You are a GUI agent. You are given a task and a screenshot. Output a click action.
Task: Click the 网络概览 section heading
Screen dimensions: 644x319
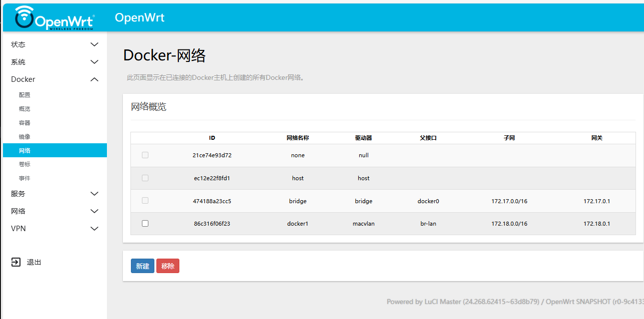(x=148, y=107)
